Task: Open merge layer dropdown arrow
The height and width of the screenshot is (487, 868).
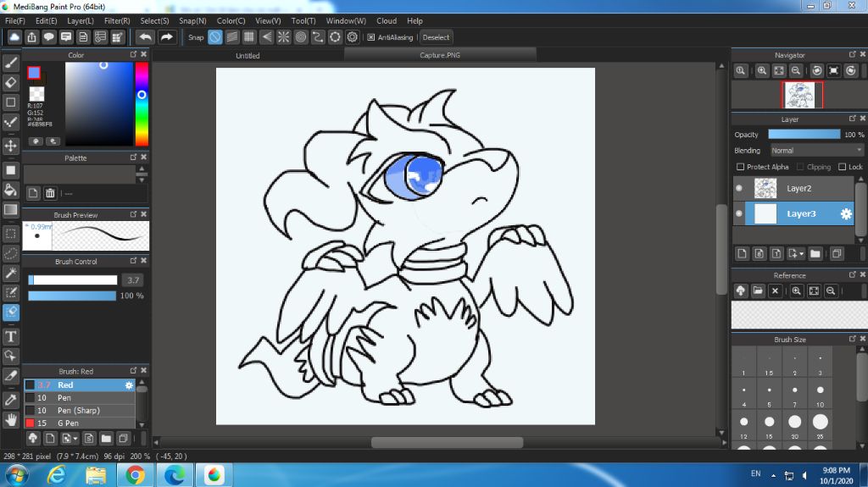Action: [x=802, y=254]
